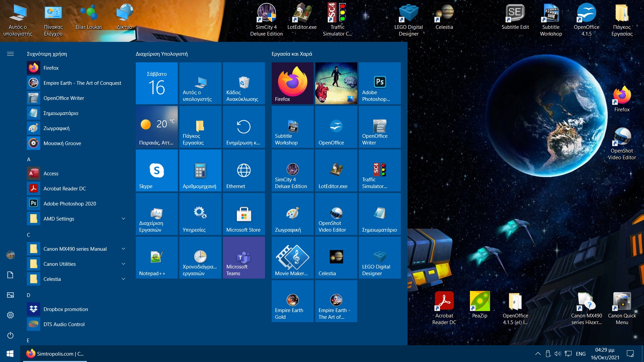Open Microsoft Store tile
The height and width of the screenshot is (362, 644).
244,214
